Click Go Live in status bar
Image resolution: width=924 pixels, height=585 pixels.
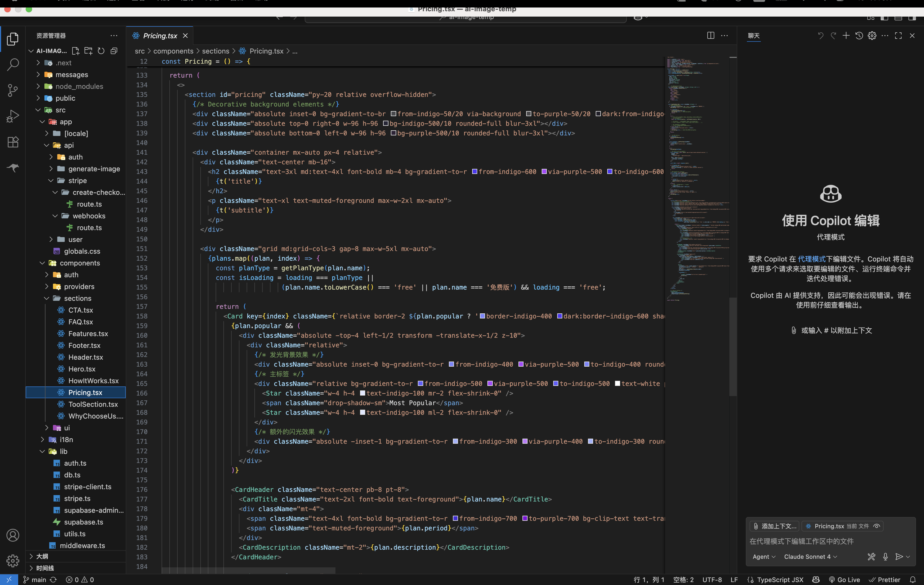[844, 580]
